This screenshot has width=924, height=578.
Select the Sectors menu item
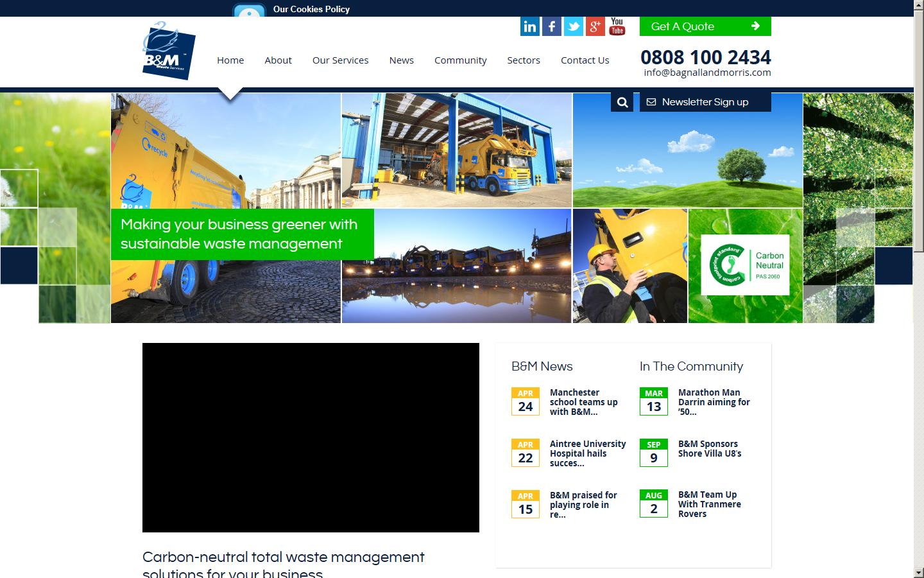[524, 60]
